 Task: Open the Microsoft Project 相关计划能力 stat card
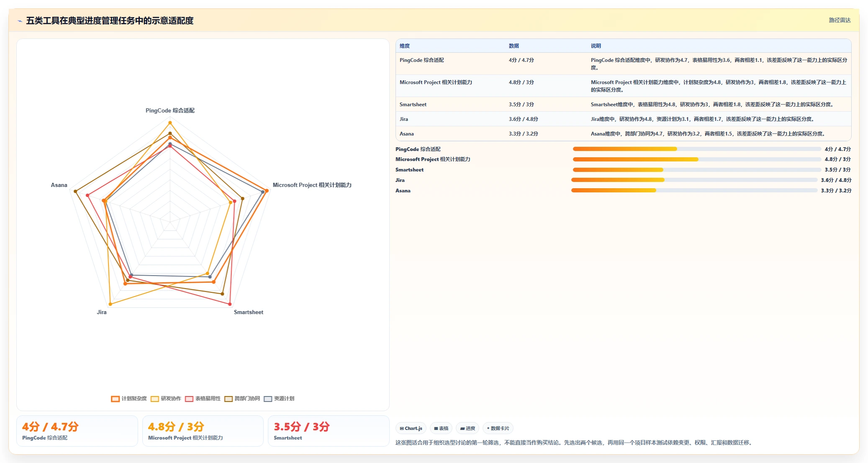(x=203, y=431)
